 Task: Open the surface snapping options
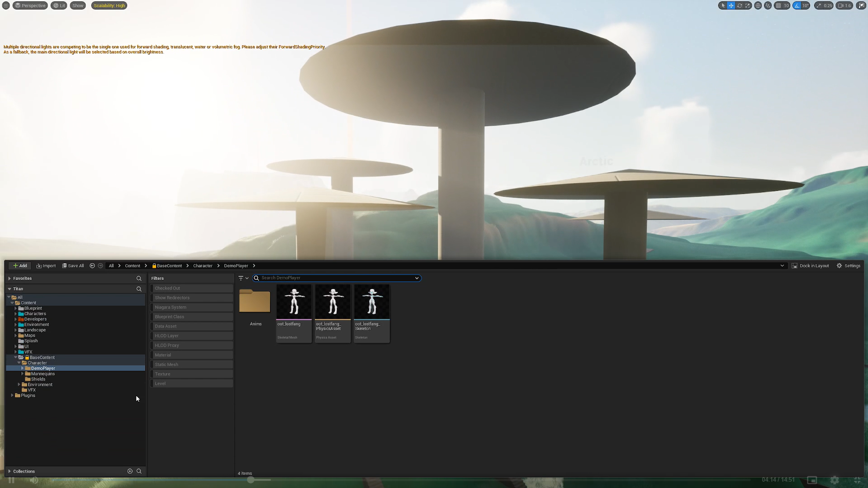coord(768,6)
